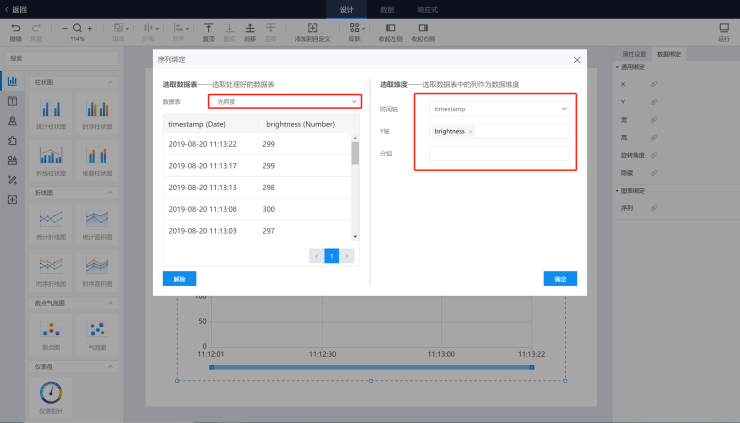Click the 搜索 search field
740x423 pixels.
point(62,58)
